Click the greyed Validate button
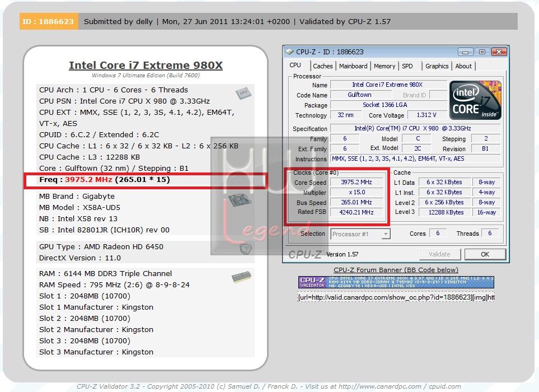 click(x=440, y=254)
